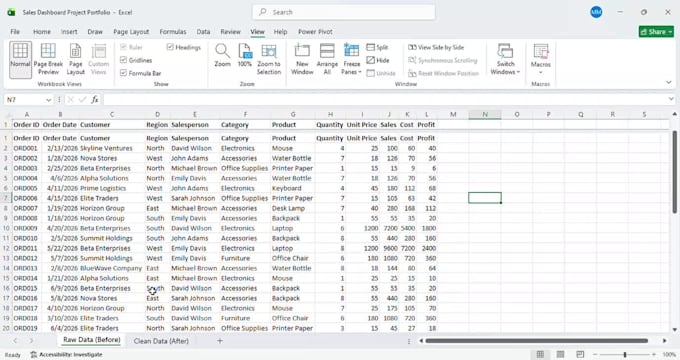Click View Side by Side
The width and height of the screenshot is (680, 360).
pyautogui.click(x=436, y=47)
